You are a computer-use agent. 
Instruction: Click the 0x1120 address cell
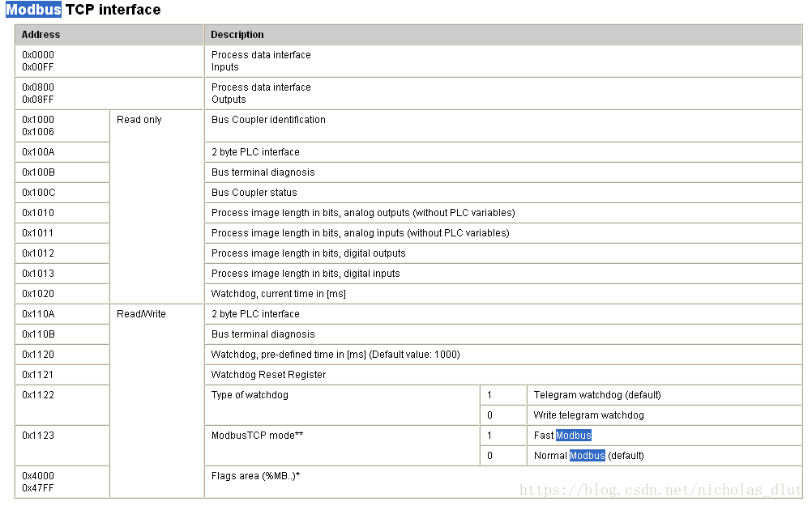coord(38,355)
